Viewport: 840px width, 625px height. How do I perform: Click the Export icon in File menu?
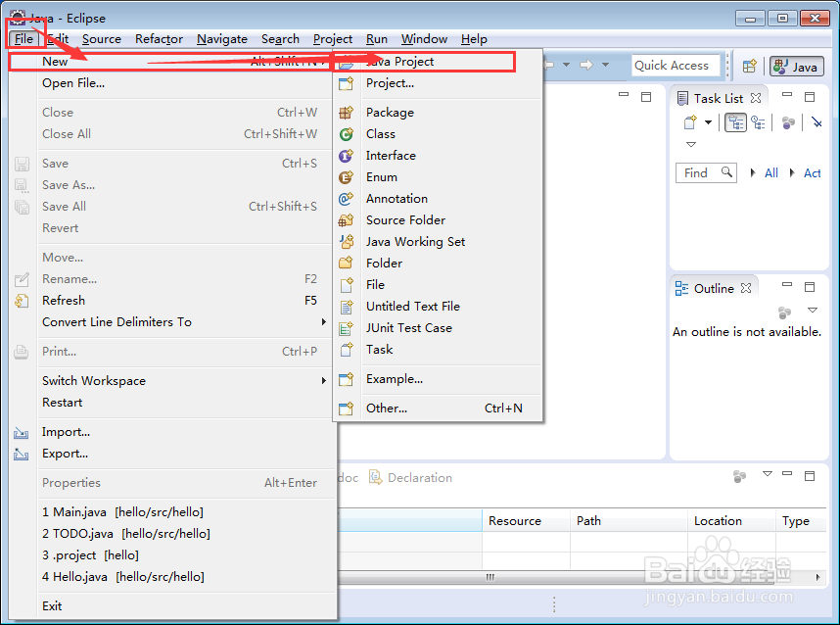point(22,454)
